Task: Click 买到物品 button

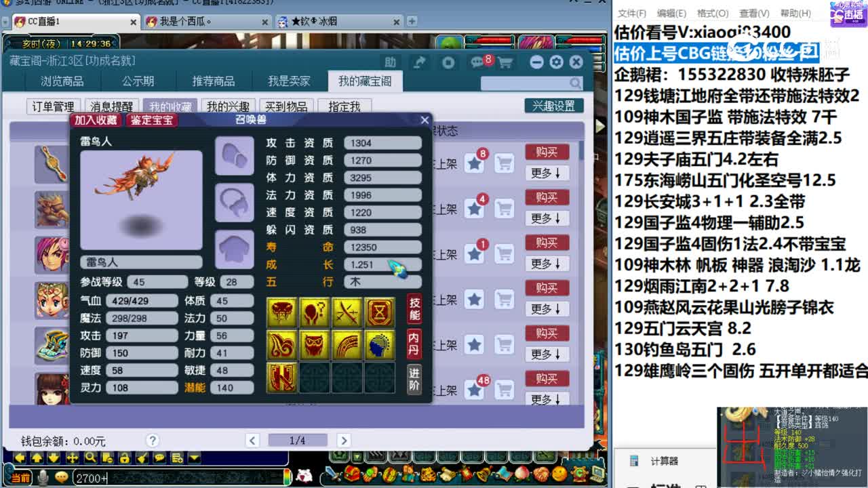Action: [x=286, y=106]
